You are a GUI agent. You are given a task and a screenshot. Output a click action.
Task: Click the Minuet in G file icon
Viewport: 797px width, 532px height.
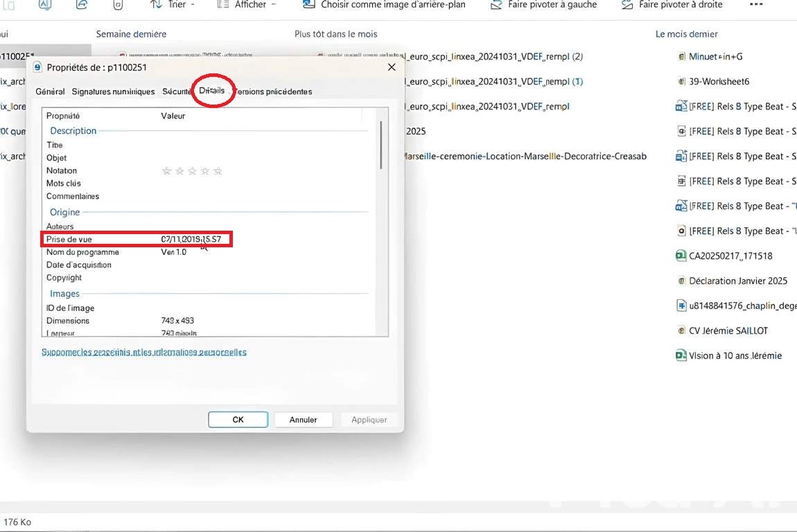tap(681, 57)
